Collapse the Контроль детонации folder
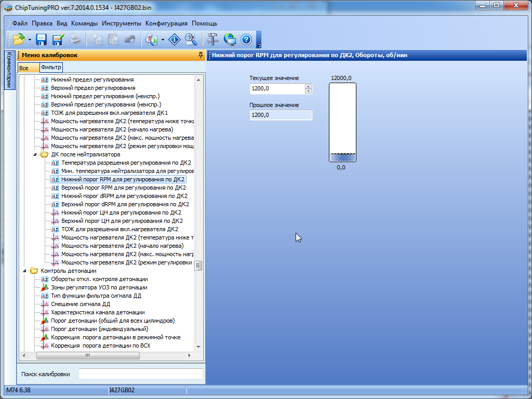 (x=24, y=271)
